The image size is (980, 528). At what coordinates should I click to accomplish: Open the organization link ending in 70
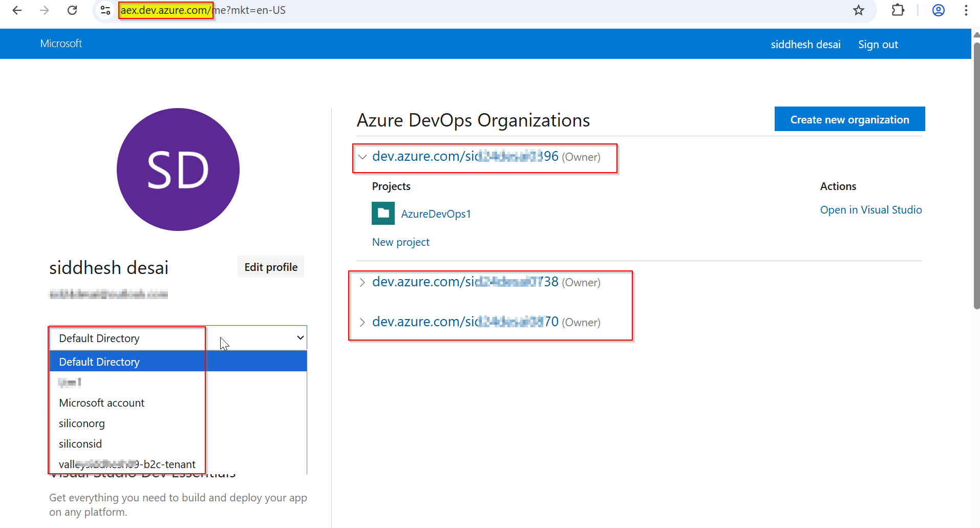[465, 322]
